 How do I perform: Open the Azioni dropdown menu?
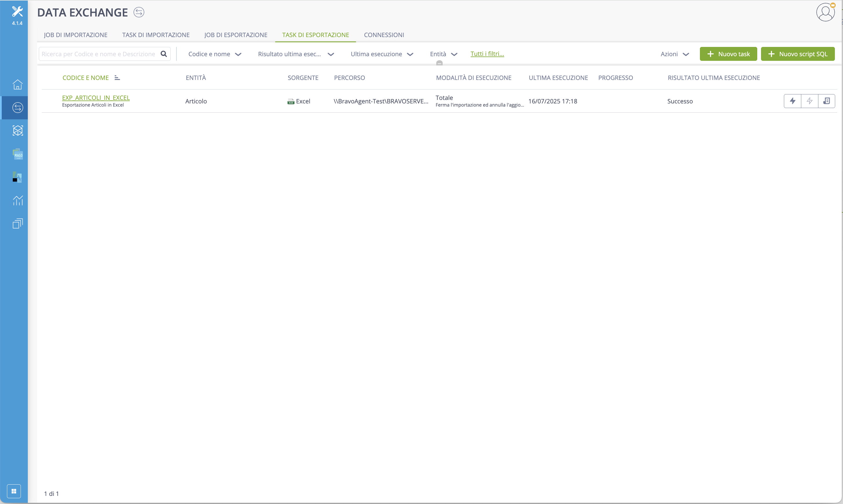click(x=674, y=54)
